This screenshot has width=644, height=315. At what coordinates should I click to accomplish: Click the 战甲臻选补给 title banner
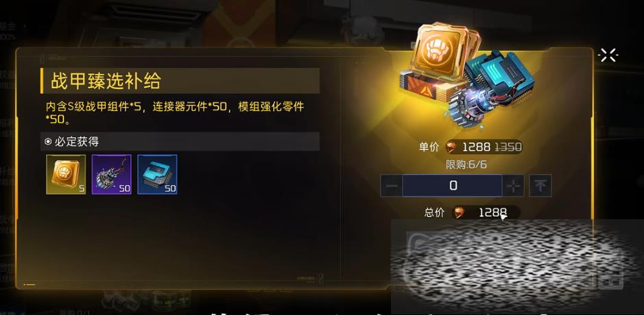[x=180, y=81]
